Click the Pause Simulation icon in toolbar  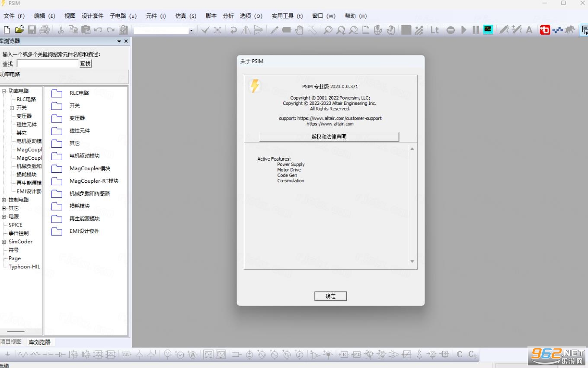coord(476,30)
